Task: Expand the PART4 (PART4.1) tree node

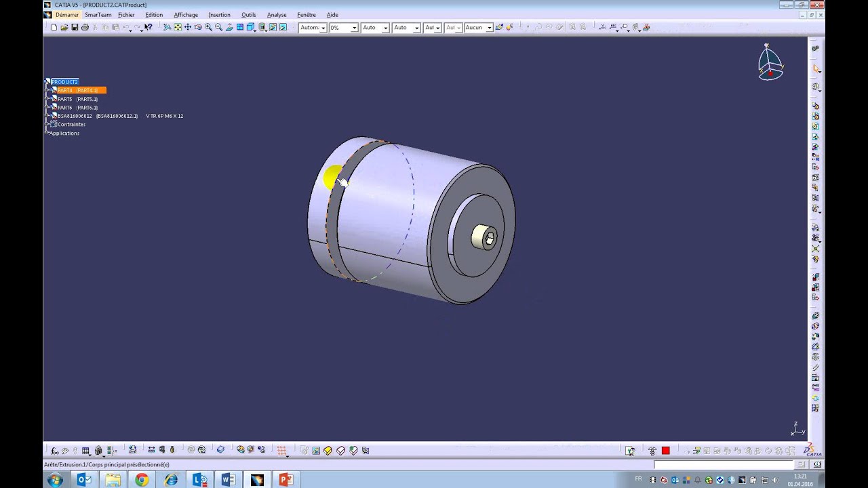Action: pos(47,90)
